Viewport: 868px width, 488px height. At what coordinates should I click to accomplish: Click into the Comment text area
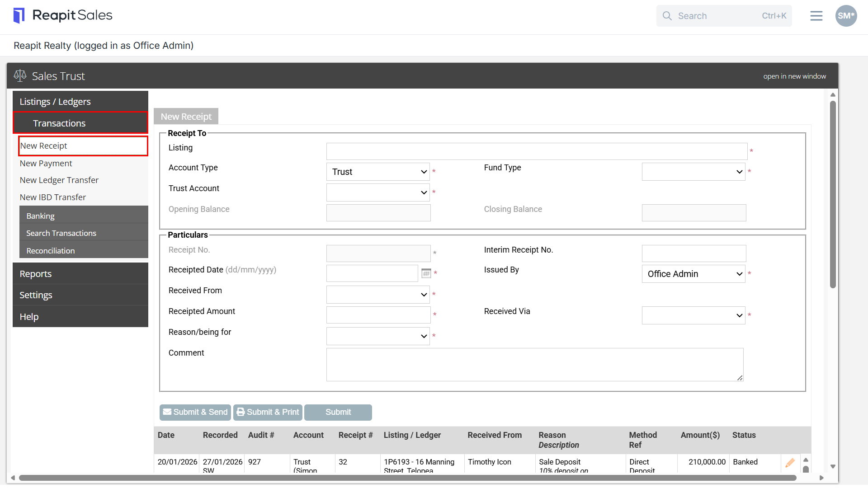[535, 365]
